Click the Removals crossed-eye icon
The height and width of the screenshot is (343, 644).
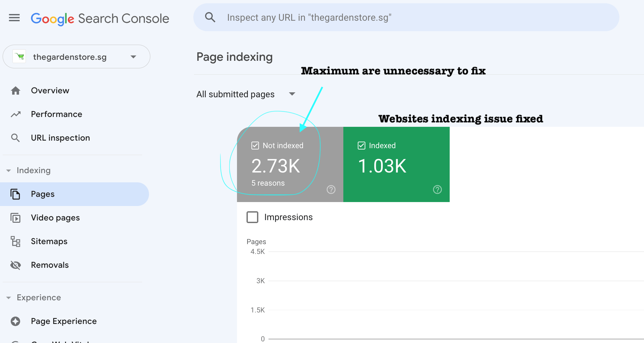[x=15, y=265]
